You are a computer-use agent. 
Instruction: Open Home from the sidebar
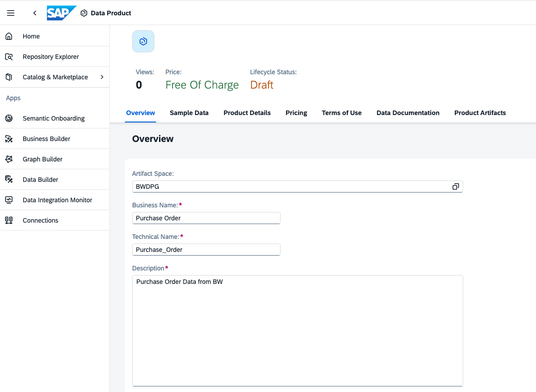(x=31, y=36)
